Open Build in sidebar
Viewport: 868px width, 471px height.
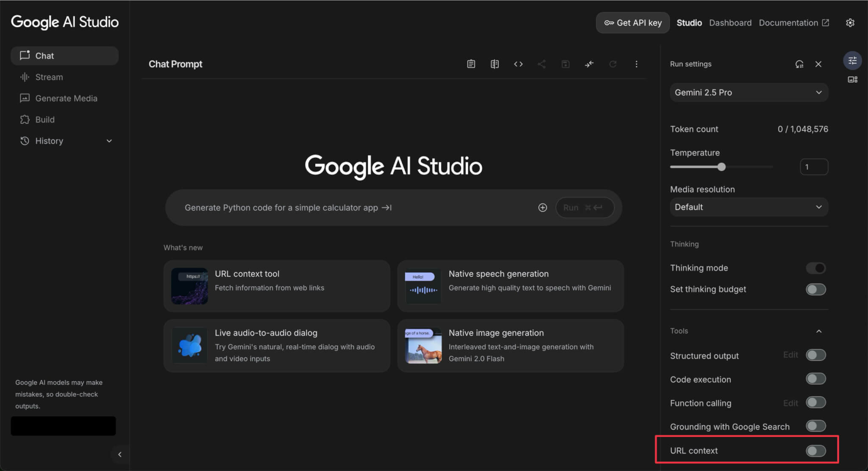(x=64, y=120)
